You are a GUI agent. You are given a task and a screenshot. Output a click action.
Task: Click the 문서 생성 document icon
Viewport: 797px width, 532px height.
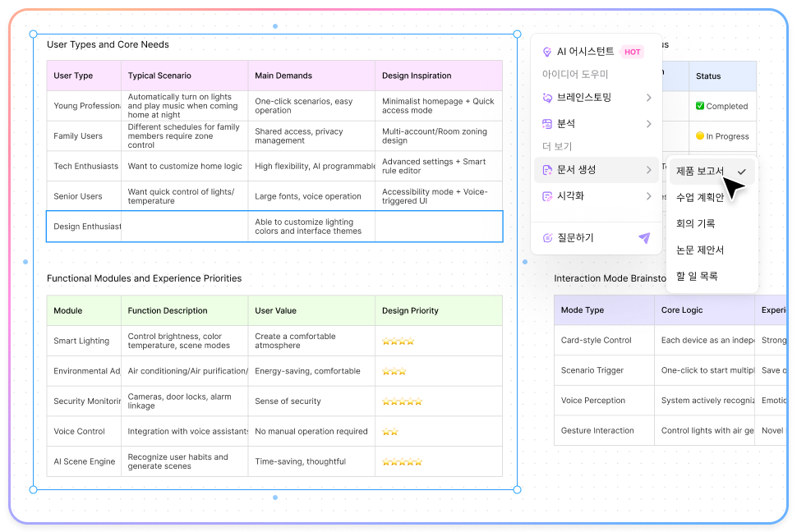[x=547, y=170]
